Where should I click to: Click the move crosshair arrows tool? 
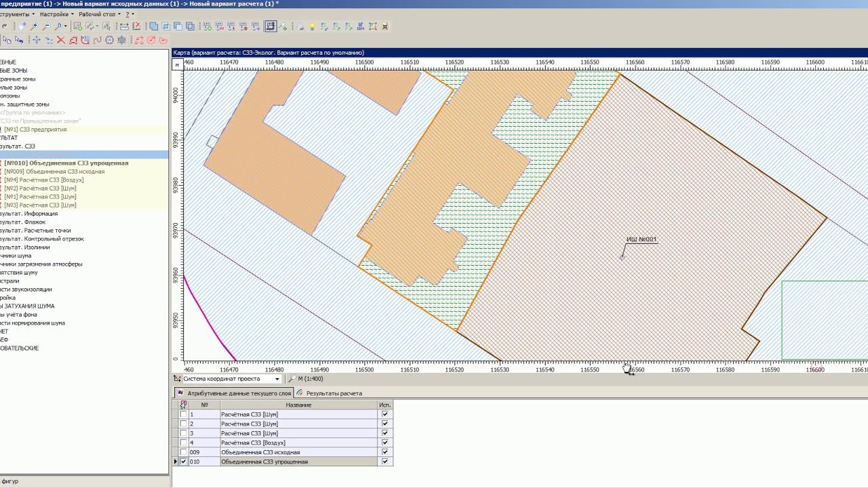pos(37,40)
